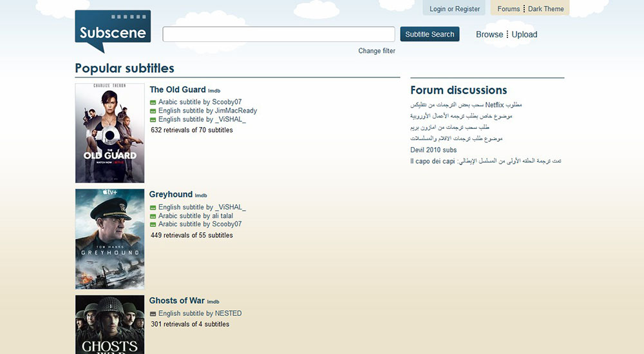
Task: Click The Old Guard poster thumbnail
Action: [109, 133]
